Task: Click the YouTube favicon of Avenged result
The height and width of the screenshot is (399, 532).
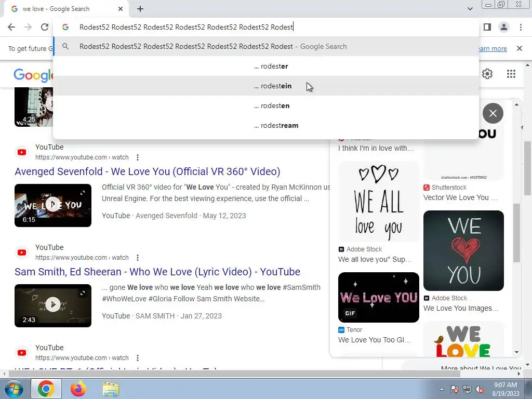Action: coord(22,152)
